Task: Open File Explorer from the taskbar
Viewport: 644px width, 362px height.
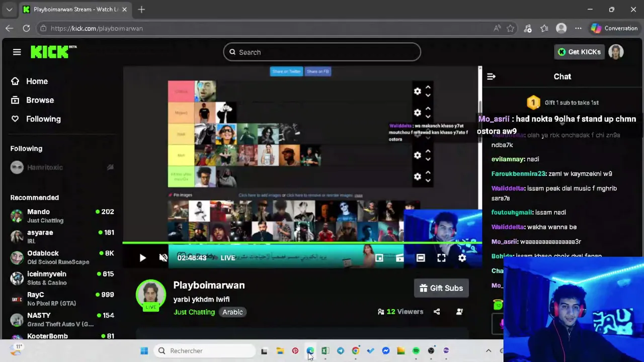Action: (x=280, y=351)
